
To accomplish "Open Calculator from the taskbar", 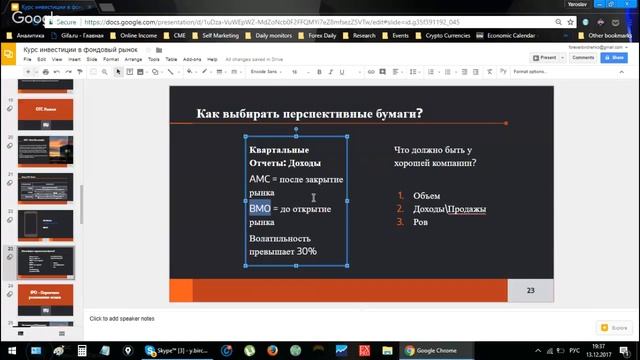I will [x=82, y=351].
